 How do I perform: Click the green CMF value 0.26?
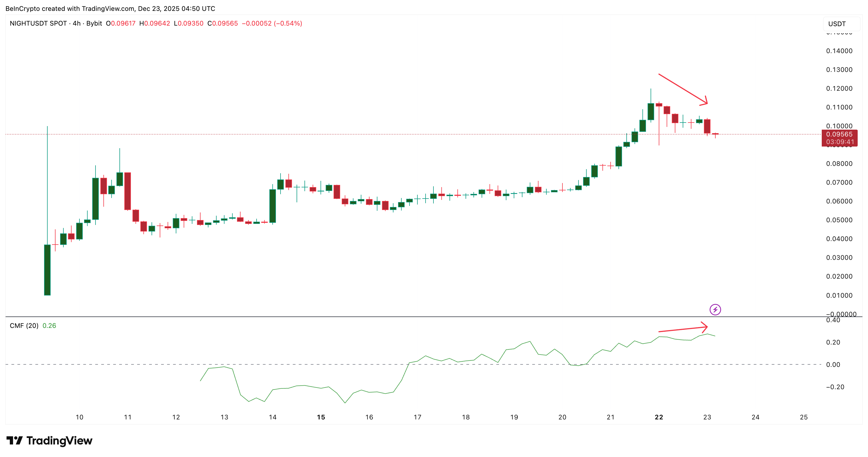coord(49,325)
